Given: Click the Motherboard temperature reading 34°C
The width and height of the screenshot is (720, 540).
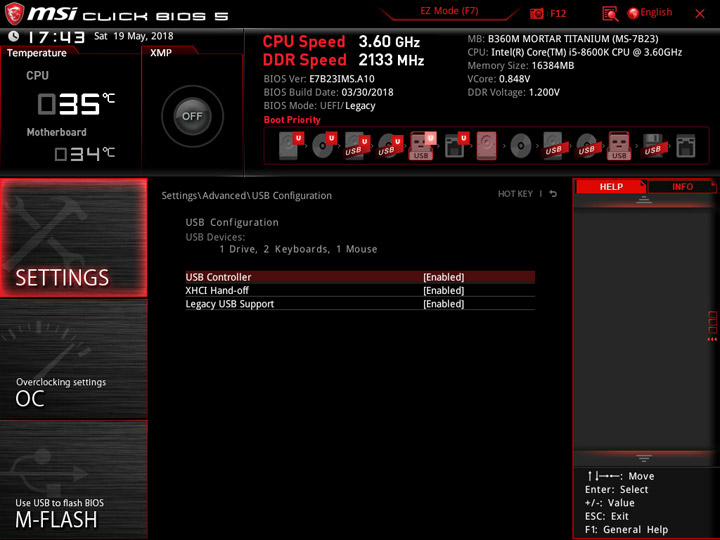Looking at the screenshot, I should point(84,154).
